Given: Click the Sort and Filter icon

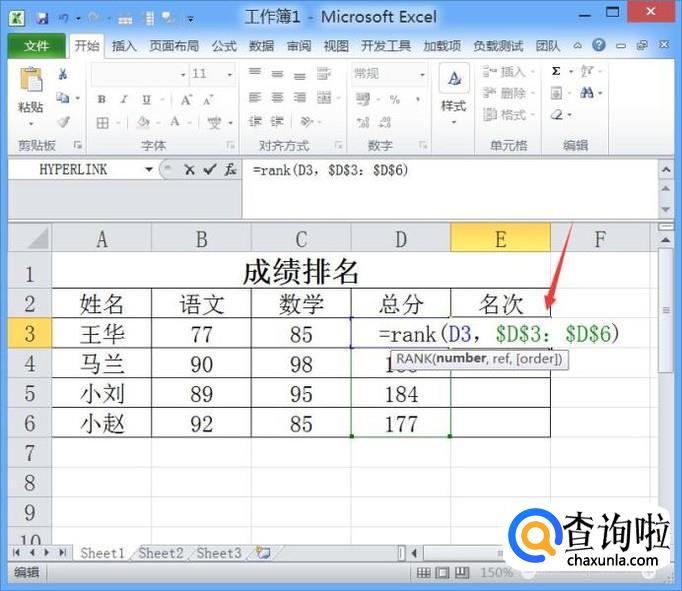Looking at the screenshot, I should click(x=587, y=71).
